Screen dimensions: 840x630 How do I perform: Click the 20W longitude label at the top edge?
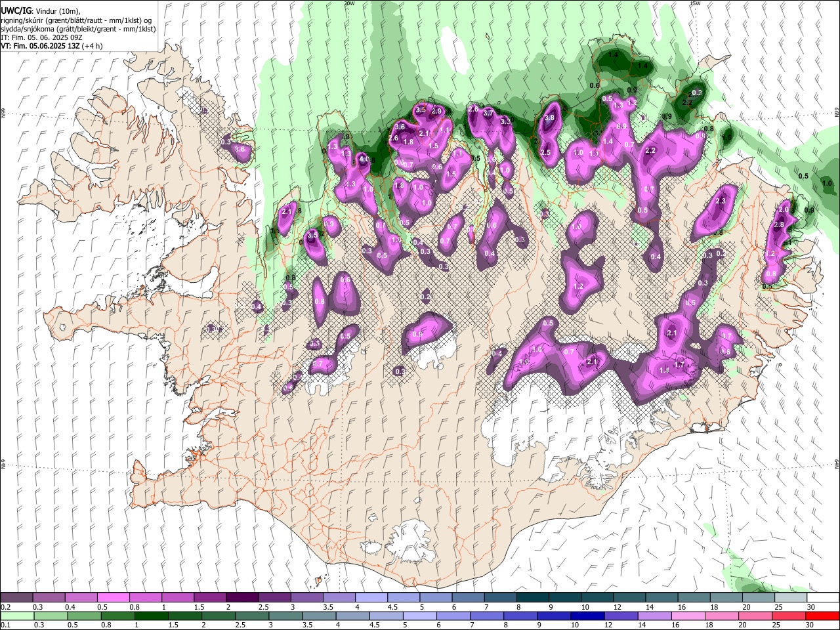tap(349, 3)
